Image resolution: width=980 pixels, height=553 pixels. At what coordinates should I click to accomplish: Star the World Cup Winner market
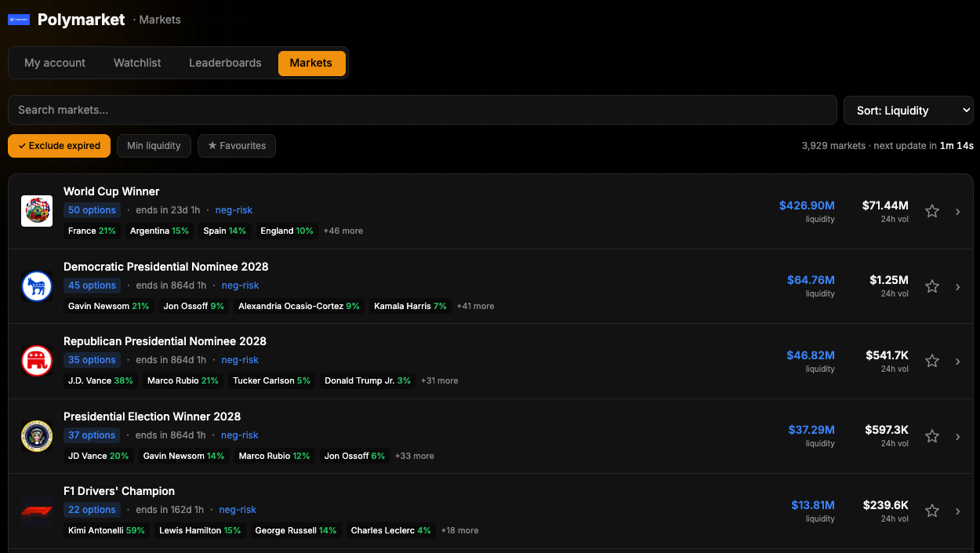point(932,211)
